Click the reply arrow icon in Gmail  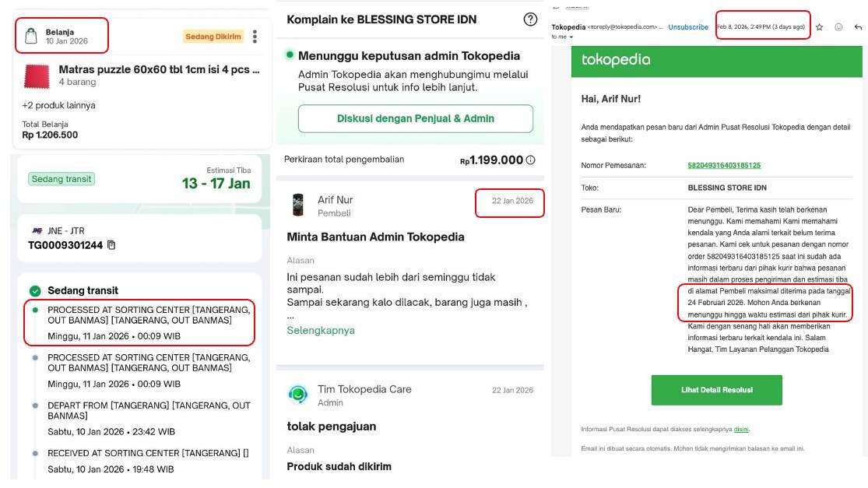point(856,26)
